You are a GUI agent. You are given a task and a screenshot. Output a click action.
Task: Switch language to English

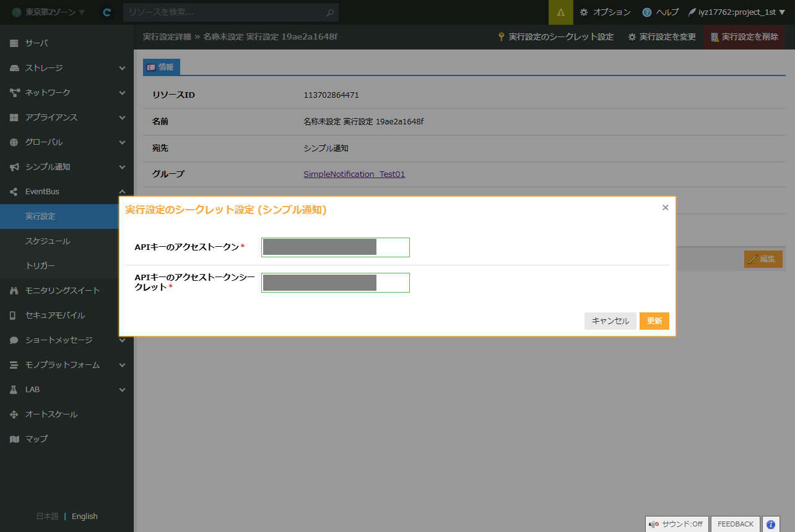click(x=85, y=517)
